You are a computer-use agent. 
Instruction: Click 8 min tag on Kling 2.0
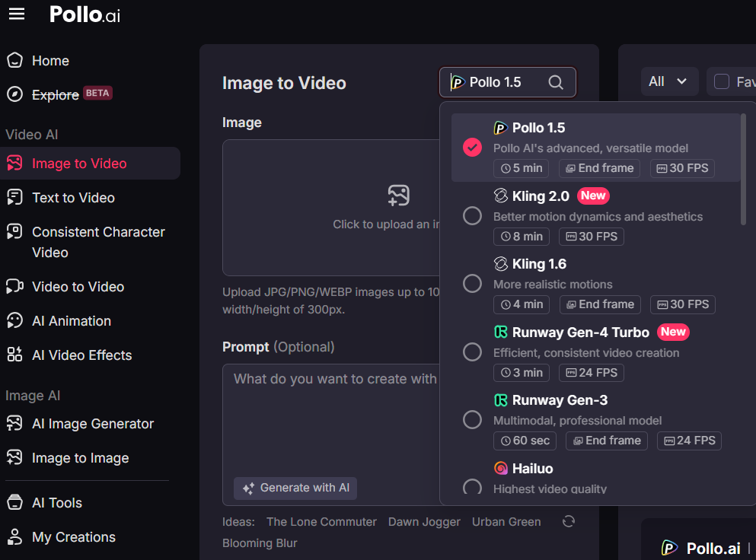click(522, 237)
